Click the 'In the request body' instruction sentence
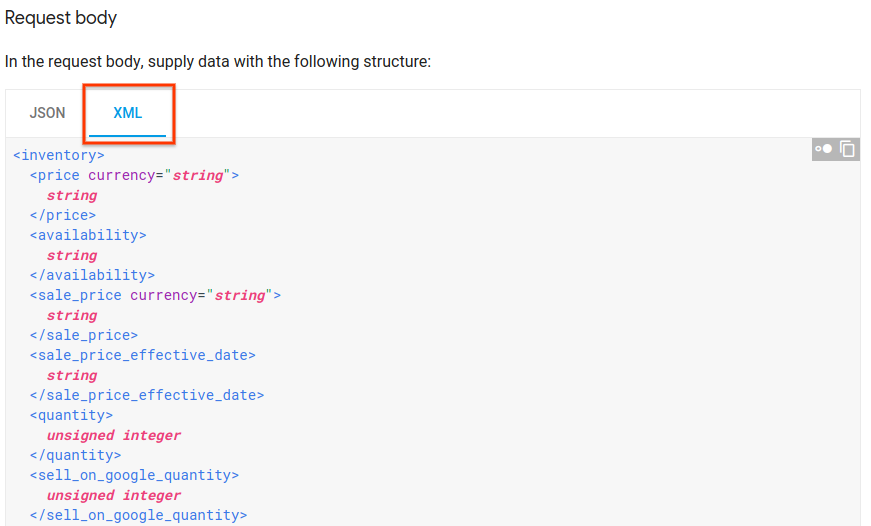The image size is (871, 526). click(x=218, y=61)
